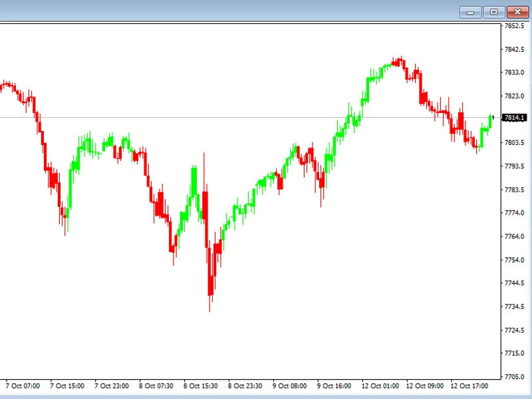Click the 12 Oct 01:00 time label
This screenshot has width=532, height=399.
pyautogui.click(x=380, y=386)
